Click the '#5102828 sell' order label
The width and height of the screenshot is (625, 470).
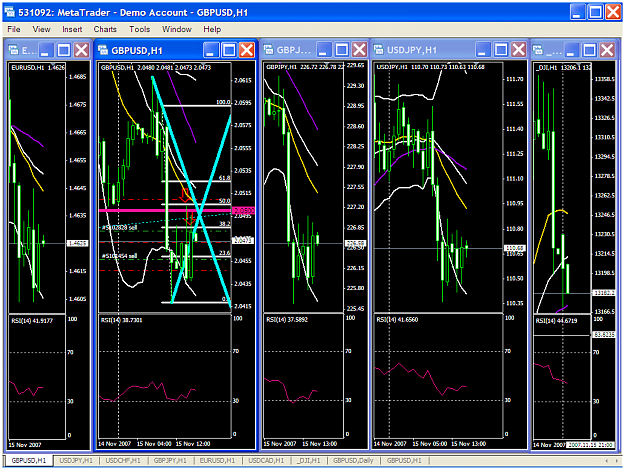(120, 227)
